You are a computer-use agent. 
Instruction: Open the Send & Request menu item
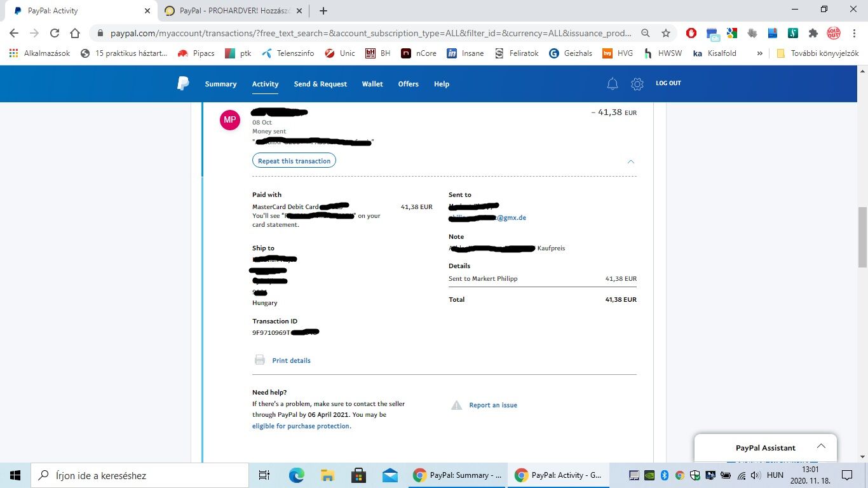320,84
